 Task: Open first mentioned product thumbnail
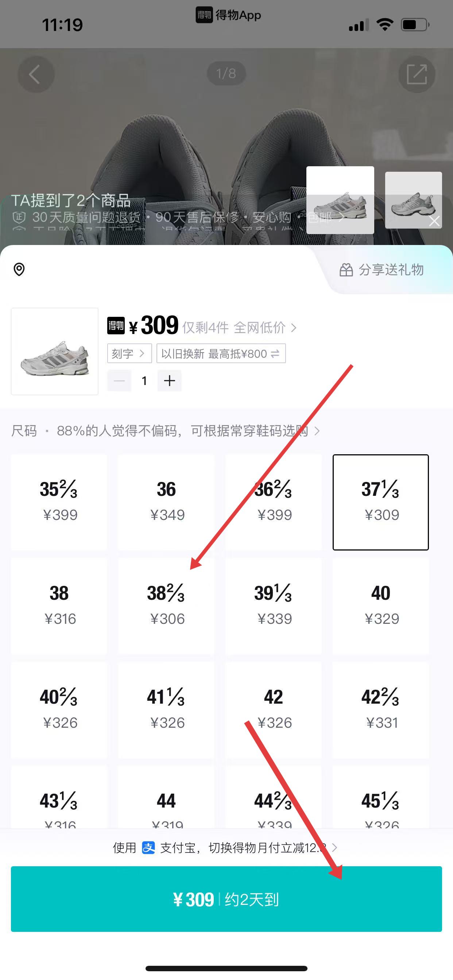[x=340, y=200]
